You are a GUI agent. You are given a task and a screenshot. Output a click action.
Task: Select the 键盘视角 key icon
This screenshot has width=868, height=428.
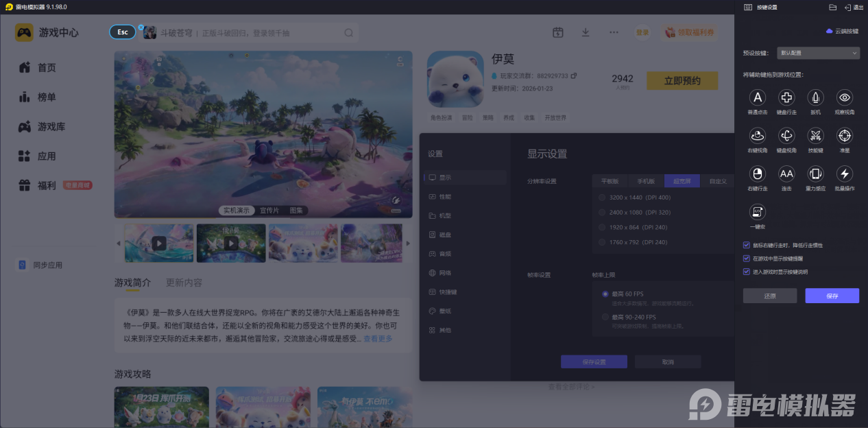pos(786,135)
